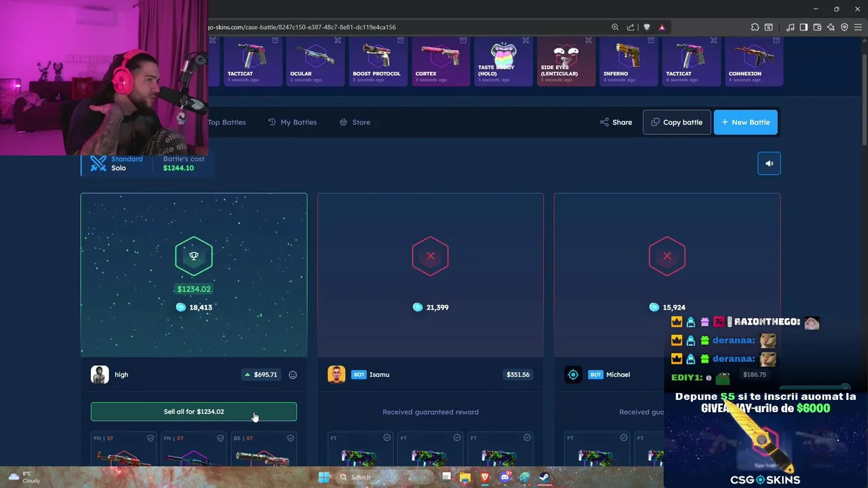Click bot Michael's avatar icon
868x488 pixels.
[573, 375]
